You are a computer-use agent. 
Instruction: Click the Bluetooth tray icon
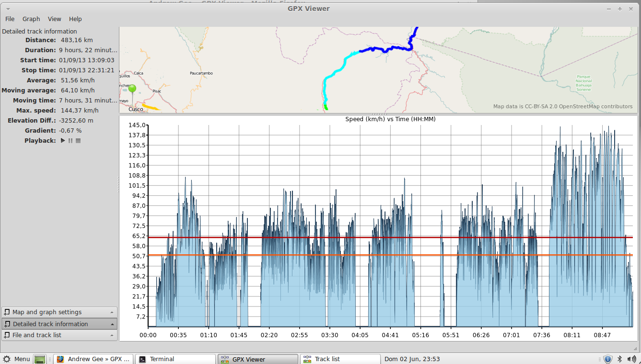point(619,359)
